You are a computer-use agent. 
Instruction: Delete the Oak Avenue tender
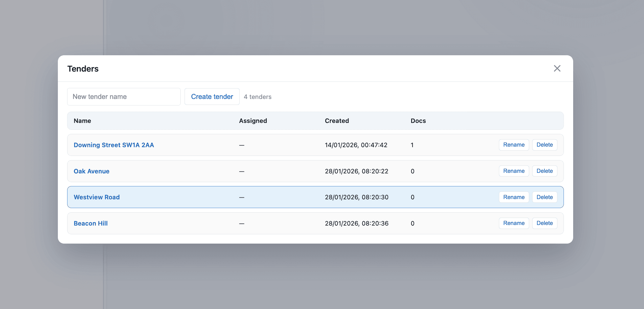pyautogui.click(x=544, y=171)
